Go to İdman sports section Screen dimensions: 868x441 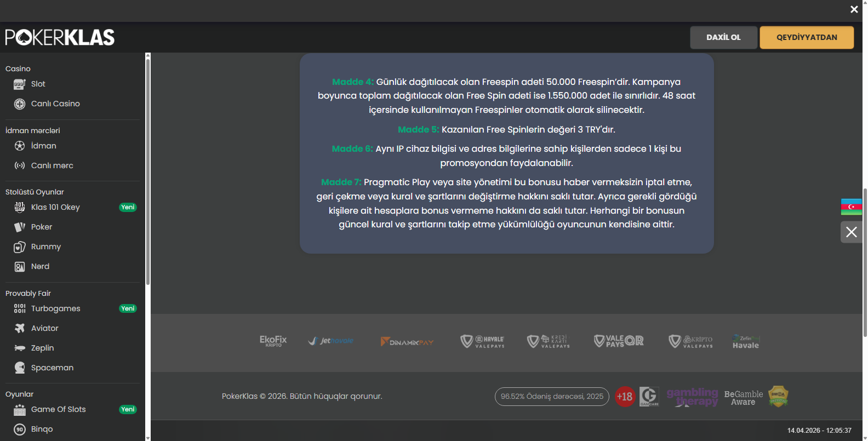(44, 146)
